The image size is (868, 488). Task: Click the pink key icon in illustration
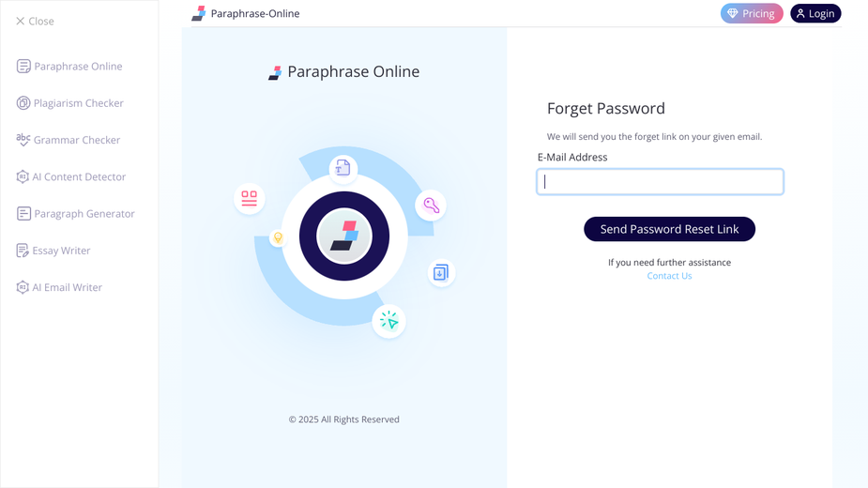click(432, 205)
